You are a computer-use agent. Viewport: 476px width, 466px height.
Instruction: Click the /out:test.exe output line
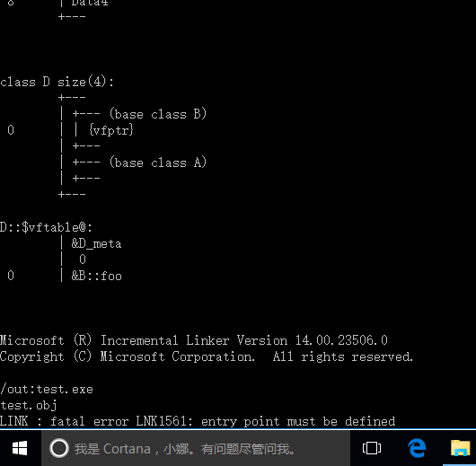coord(47,389)
